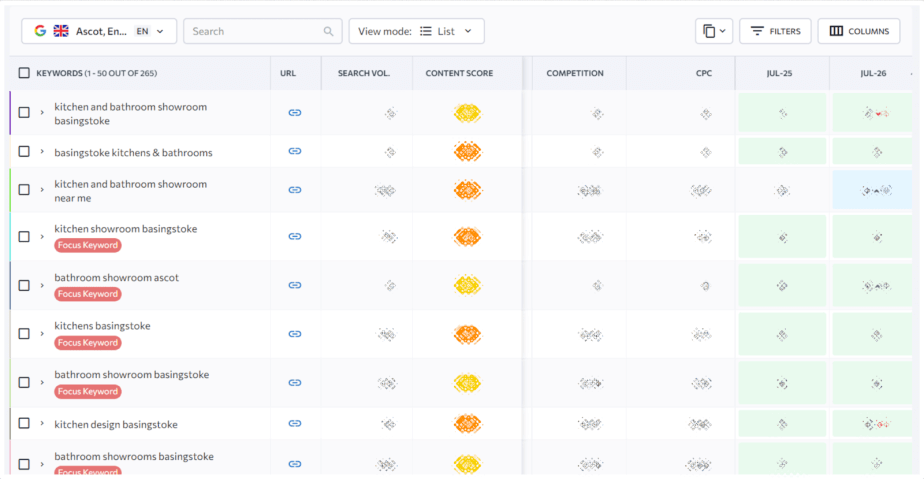Click URL link for kitchen and bathroom showroom near me
This screenshot has height=479, width=924.
295,190
